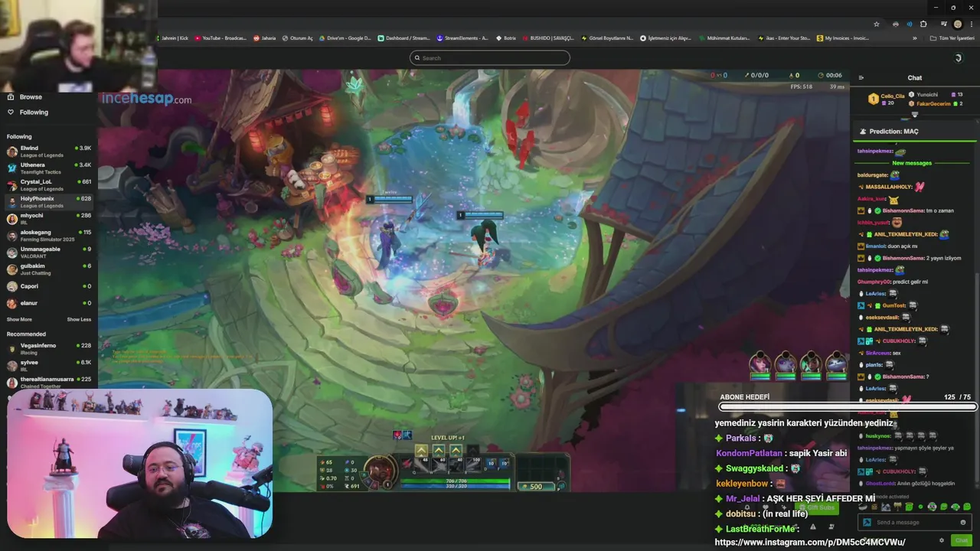Open Dashboard / Stream bookmark
Image resolution: width=980 pixels, height=551 pixels.
tap(404, 38)
